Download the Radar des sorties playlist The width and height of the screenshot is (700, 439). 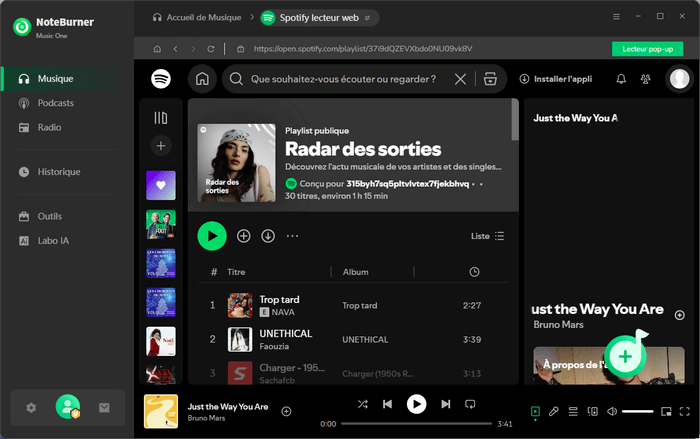tap(268, 236)
